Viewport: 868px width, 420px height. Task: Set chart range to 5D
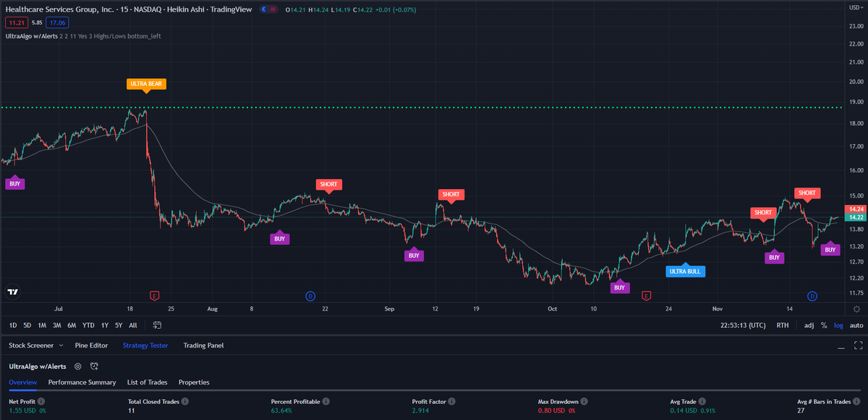[x=27, y=325]
